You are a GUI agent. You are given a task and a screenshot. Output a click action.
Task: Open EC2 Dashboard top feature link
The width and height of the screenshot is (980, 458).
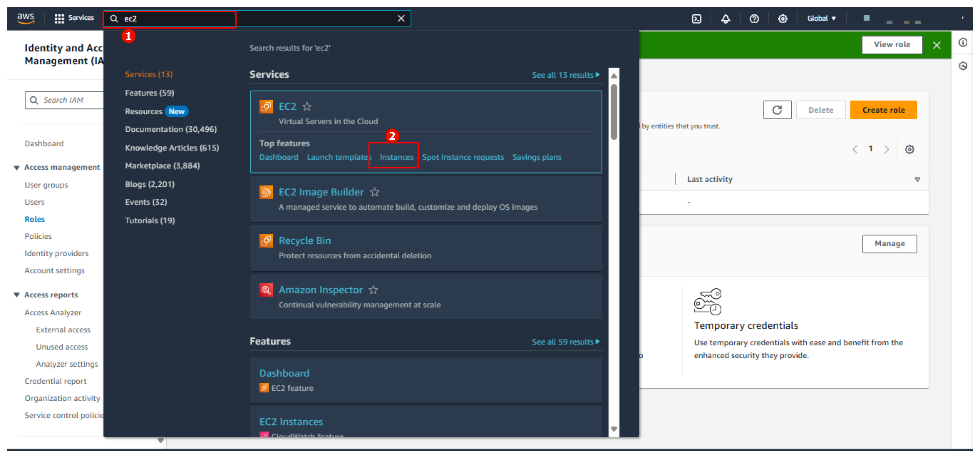[x=278, y=157]
